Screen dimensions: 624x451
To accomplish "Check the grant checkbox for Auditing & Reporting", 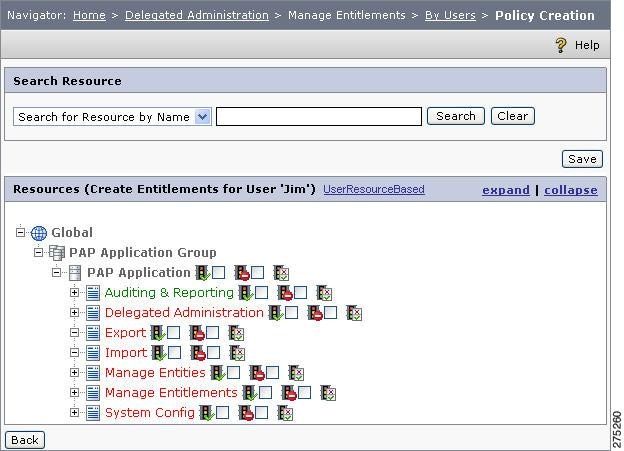I will click(261, 292).
